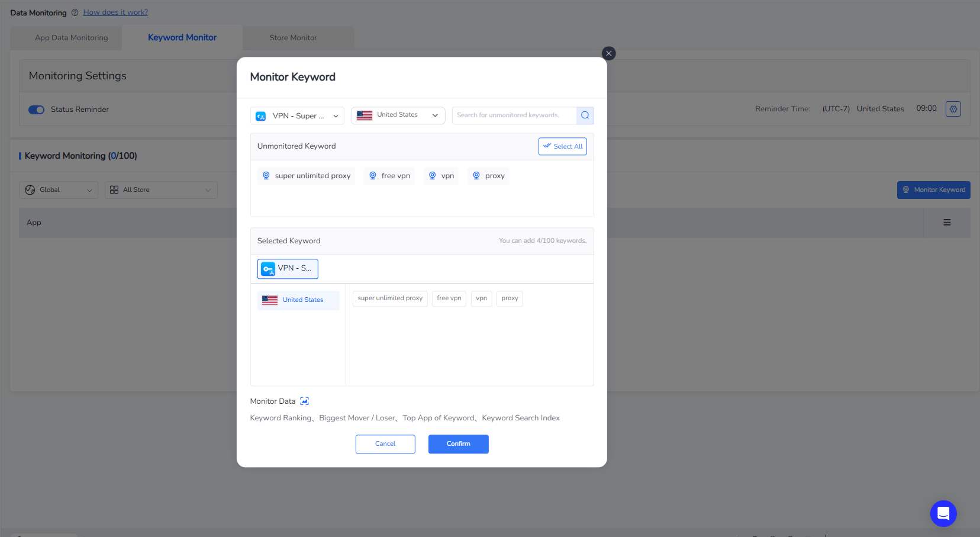Click the table columns menu icon
The width and height of the screenshot is (980, 537).
[947, 223]
